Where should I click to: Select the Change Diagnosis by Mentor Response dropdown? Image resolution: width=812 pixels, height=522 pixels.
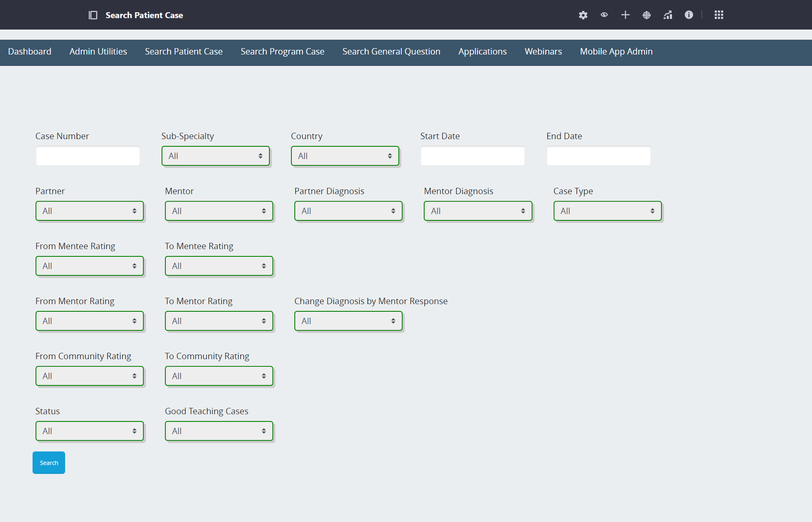point(348,321)
